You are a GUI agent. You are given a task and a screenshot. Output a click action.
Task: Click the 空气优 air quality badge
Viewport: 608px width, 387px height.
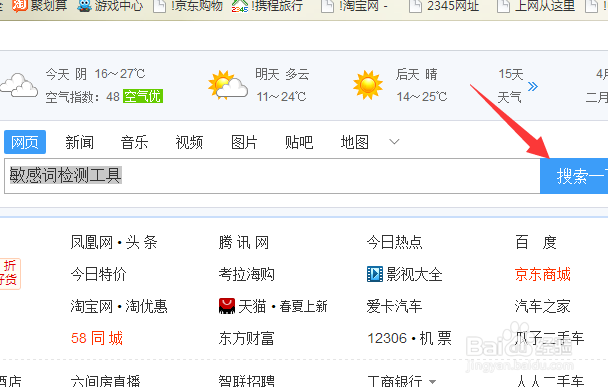tap(143, 96)
